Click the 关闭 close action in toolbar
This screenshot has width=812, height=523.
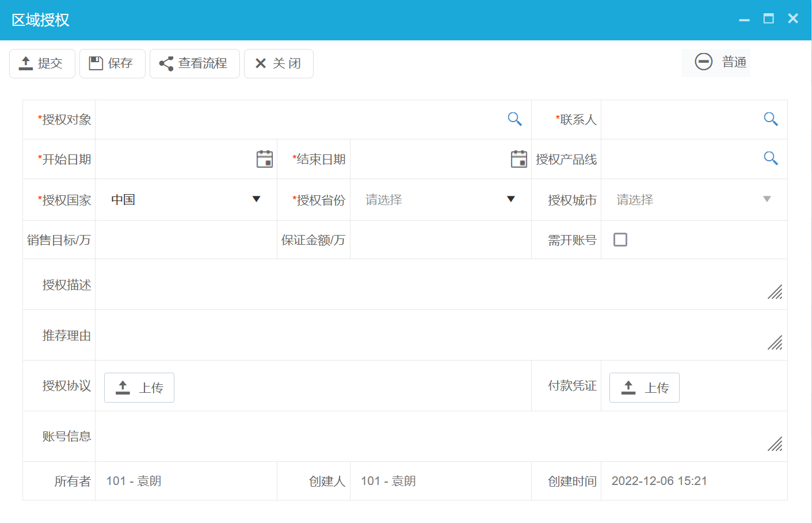coord(279,63)
